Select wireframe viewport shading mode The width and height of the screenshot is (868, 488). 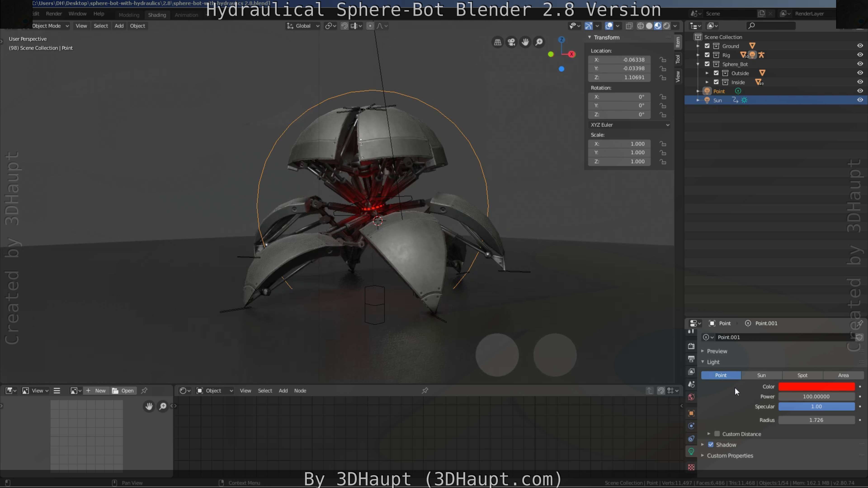click(641, 26)
